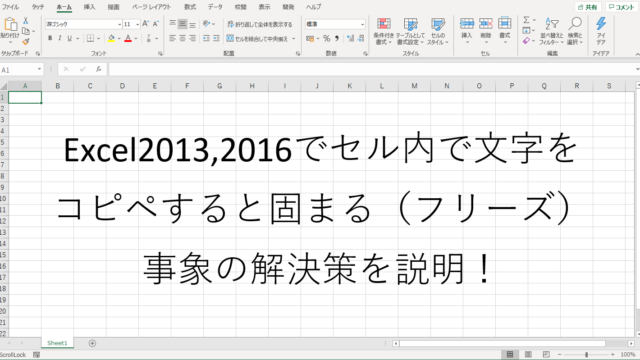The height and width of the screenshot is (360, 640).
Task: Open the merge and center dropdown arrow
Action: (x=293, y=39)
